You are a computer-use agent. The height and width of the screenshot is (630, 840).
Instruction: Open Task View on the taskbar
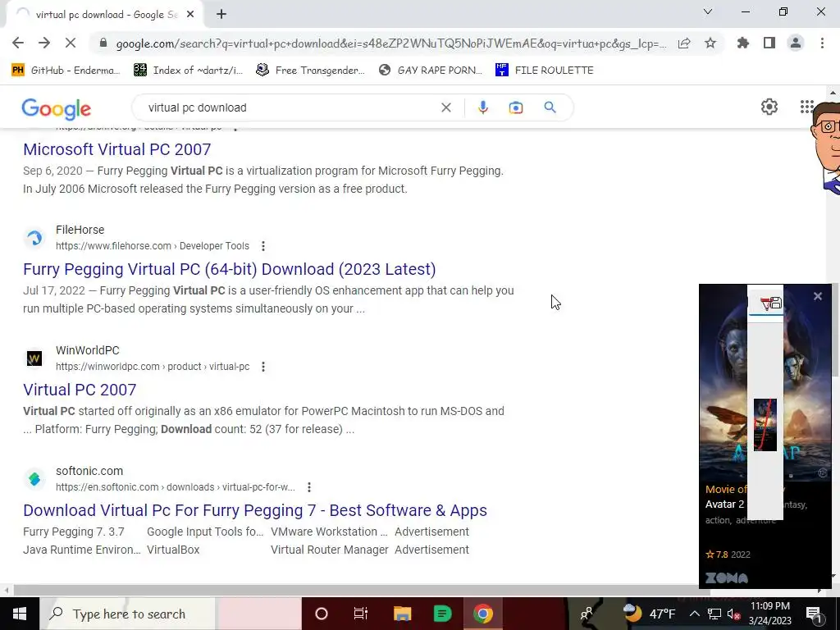[x=361, y=614]
